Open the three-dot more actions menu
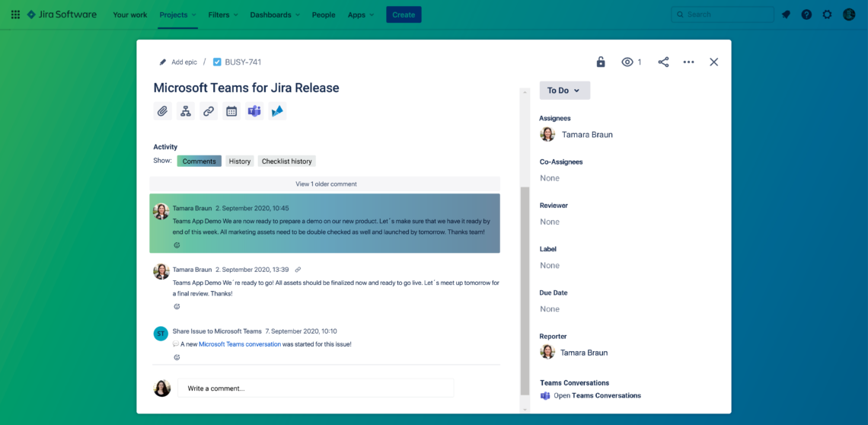868x425 pixels. click(688, 62)
